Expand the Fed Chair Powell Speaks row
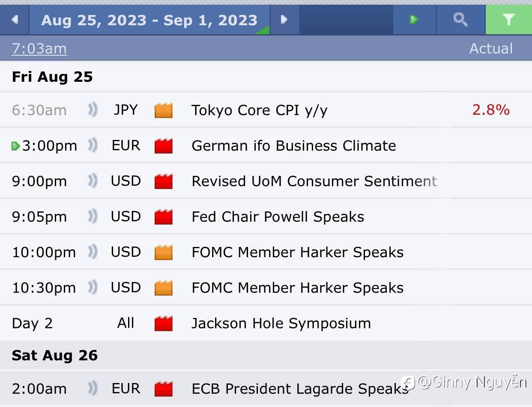 click(278, 217)
